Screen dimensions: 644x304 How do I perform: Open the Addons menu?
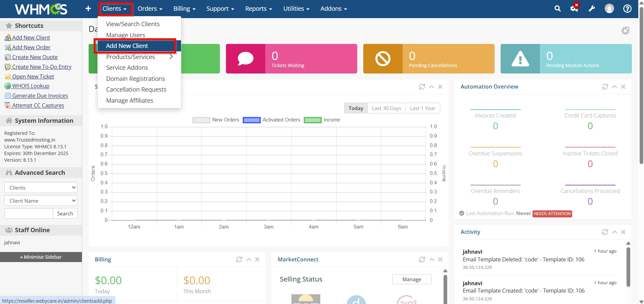click(x=333, y=9)
